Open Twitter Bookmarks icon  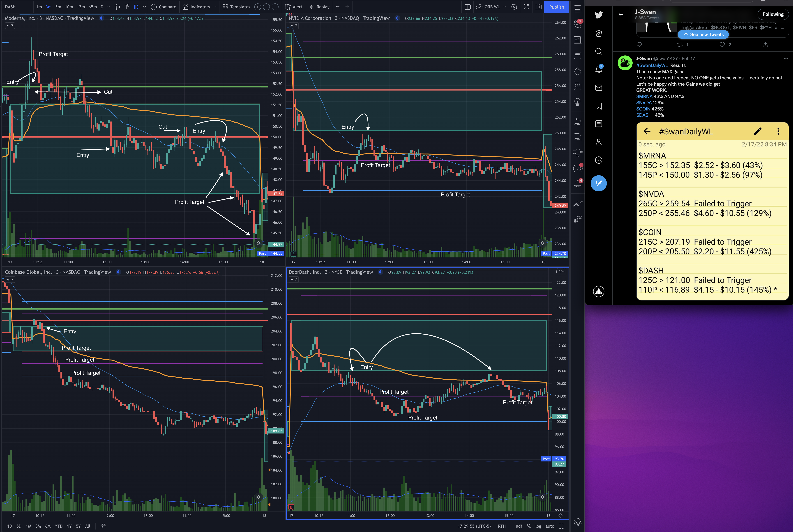(599, 106)
